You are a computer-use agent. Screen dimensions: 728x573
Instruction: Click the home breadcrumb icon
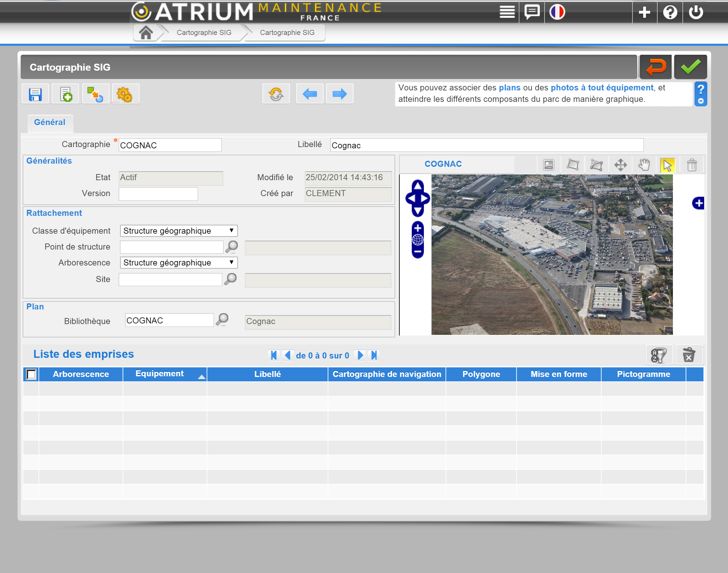[x=146, y=32]
